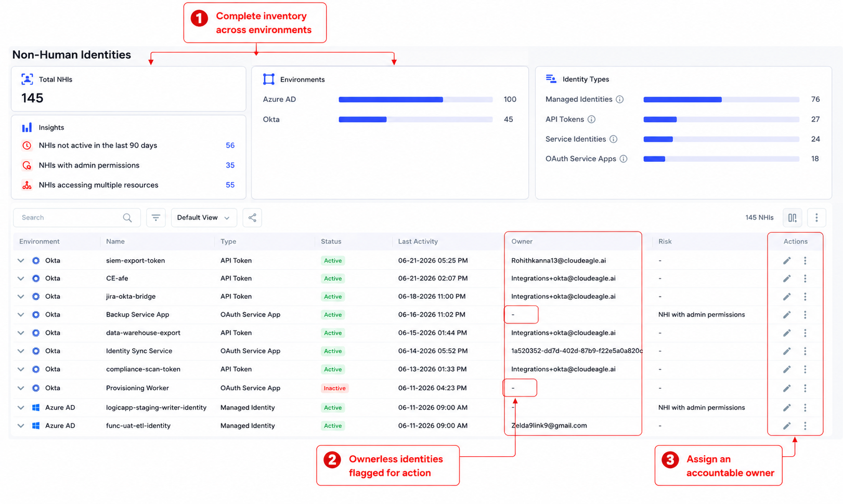Edit the Identity Sync Service row
This screenshot has width=843, height=504.
click(x=787, y=351)
